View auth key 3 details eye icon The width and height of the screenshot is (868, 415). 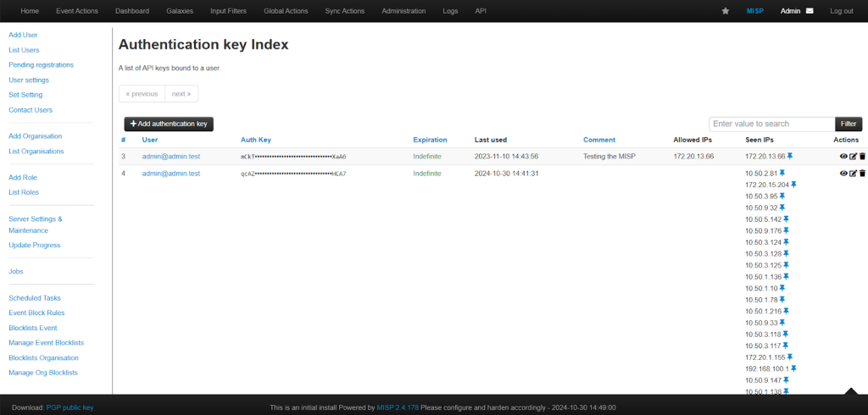click(x=843, y=157)
